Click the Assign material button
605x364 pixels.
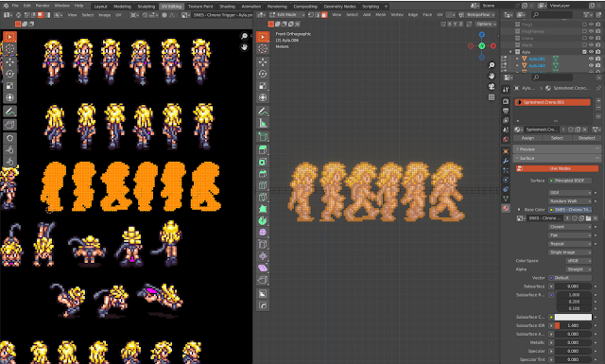tap(527, 138)
